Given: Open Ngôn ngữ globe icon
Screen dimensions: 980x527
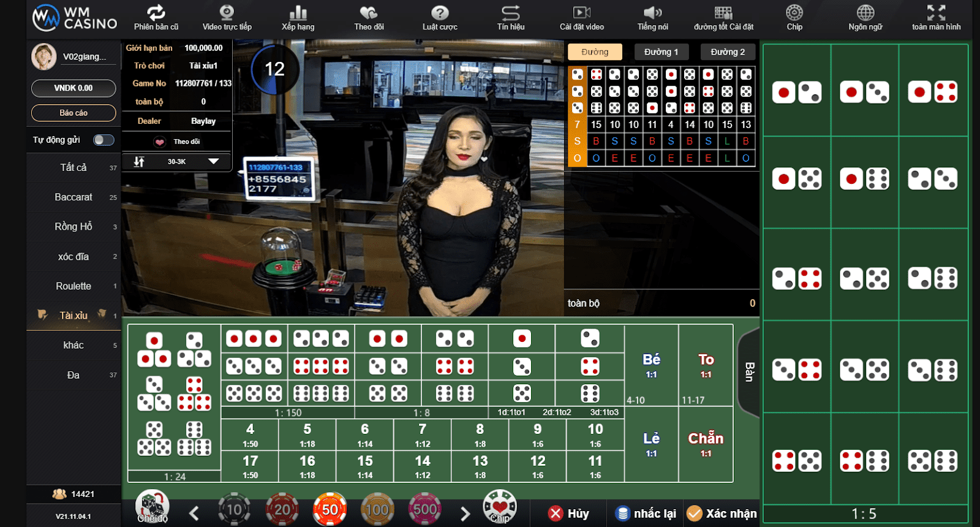Looking at the screenshot, I should tap(865, 13).
